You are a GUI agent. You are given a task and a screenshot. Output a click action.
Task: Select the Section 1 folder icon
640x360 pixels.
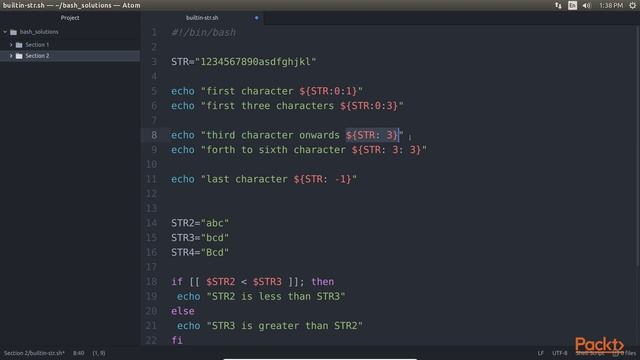[x=19, y=45]
